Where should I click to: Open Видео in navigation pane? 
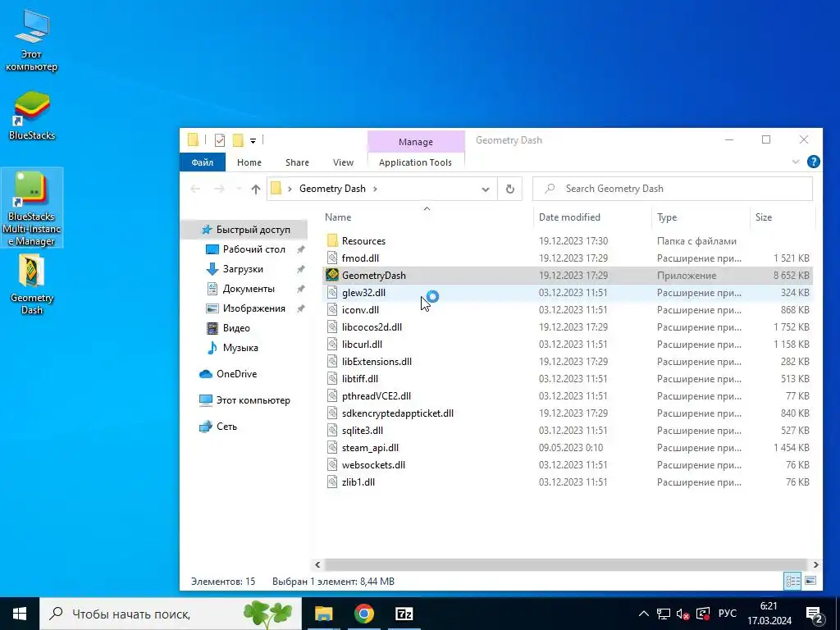pyautogui.click(x=236, y=328)
